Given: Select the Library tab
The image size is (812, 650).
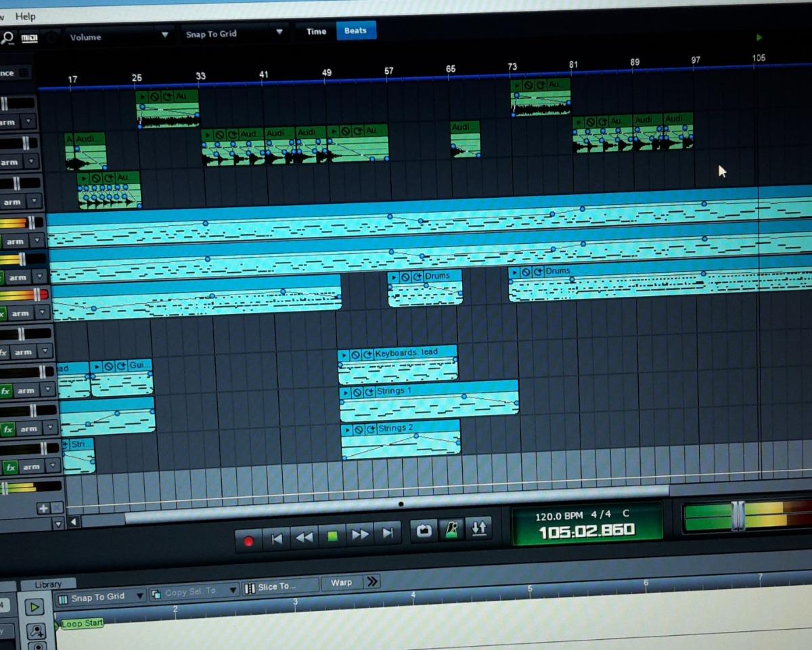Looking at the screenshot, I should point(47,584).
